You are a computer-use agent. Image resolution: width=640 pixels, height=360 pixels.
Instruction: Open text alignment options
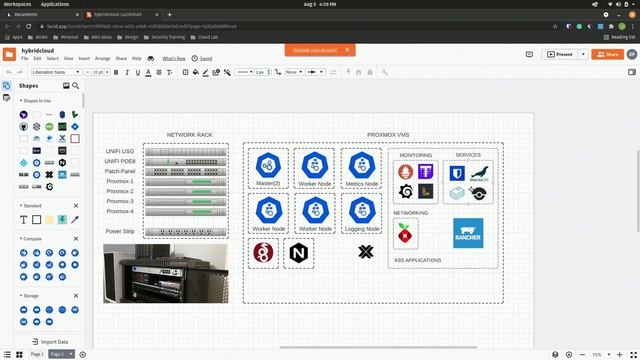(x=159, y=72)
